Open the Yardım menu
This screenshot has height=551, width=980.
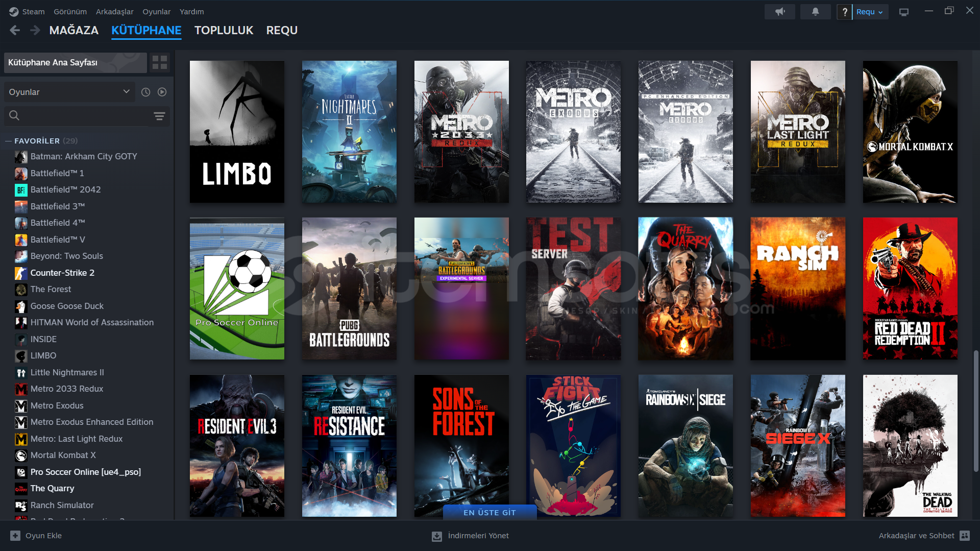click(x=192, y=12)
